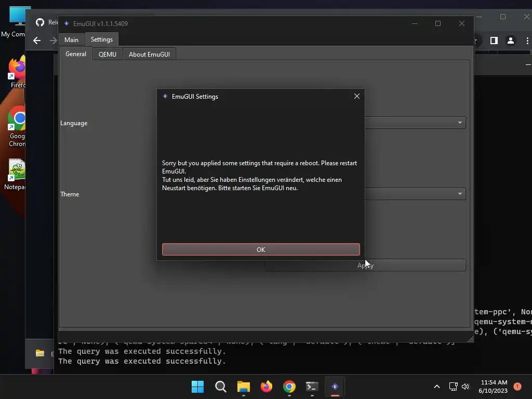
Task: Open the About EmuGUI tab
Action: tap(149, 54)
